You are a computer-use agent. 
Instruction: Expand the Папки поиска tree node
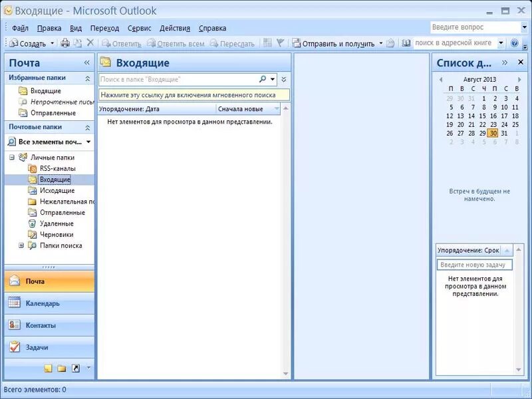21,245
